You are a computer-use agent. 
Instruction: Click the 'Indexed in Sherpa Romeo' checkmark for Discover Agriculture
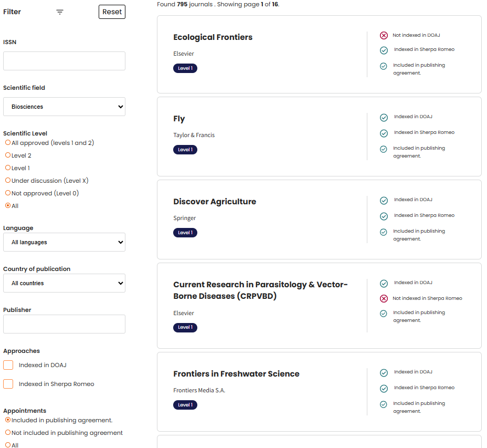click(383, 215)
